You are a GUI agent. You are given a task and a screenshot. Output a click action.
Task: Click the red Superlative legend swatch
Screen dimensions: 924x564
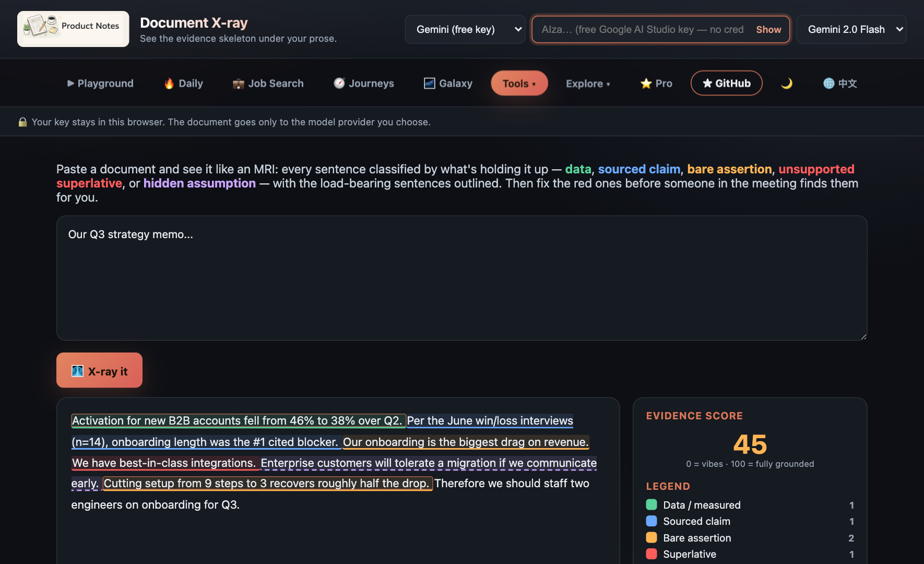651,554
